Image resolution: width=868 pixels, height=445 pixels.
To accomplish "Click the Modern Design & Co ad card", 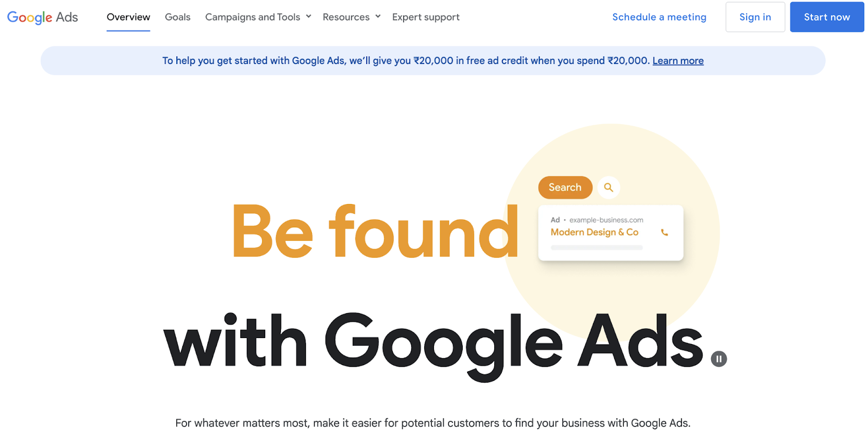I will pyautogui.click(x=610, y=232).
